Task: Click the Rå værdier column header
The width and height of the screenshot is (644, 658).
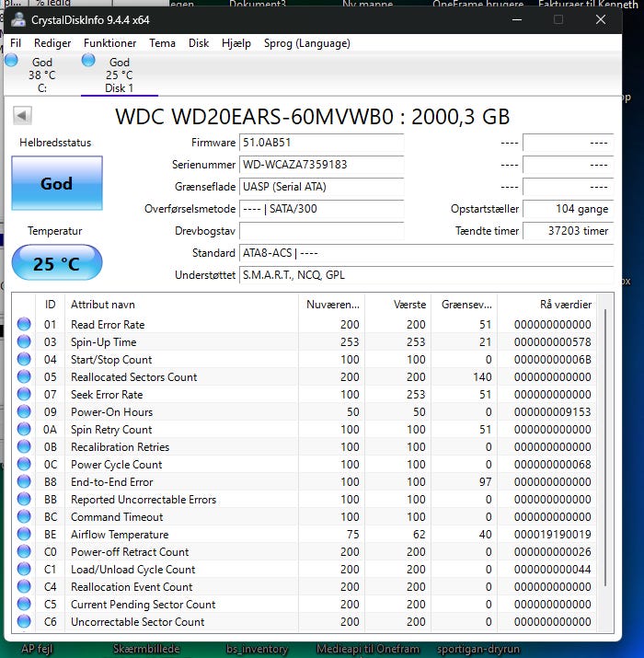Action: tap(547, 305)
